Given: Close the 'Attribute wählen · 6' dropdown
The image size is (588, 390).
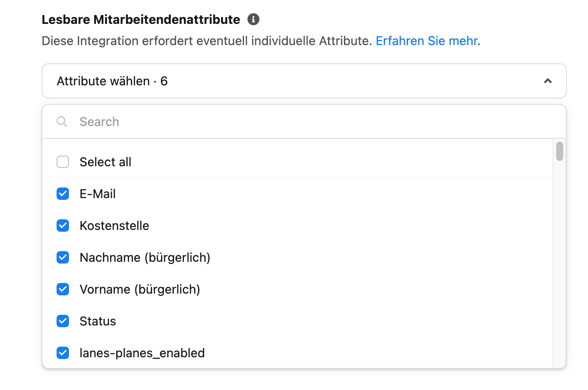Looking at the screenshot, I should point(304,81).
